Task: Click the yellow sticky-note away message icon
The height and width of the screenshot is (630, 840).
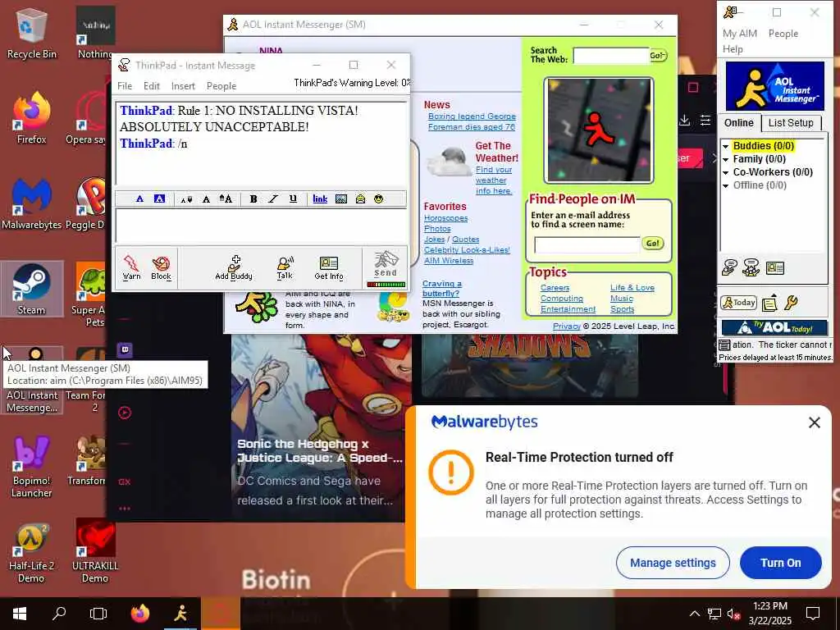Action: point(769,303)
